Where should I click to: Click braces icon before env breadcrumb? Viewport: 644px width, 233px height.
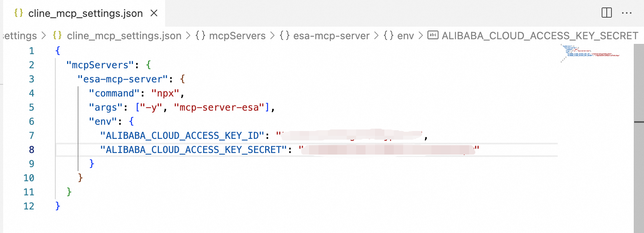[388, 36]
